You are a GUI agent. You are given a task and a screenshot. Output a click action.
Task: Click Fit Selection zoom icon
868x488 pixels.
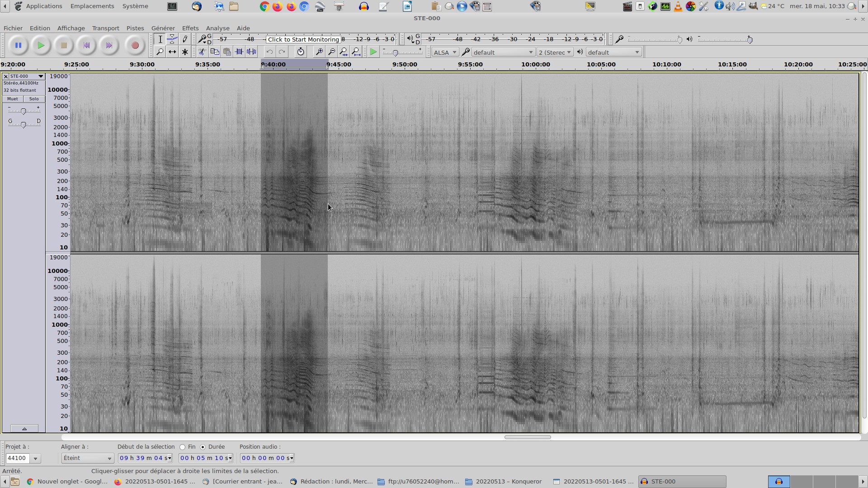coord(344,52)
